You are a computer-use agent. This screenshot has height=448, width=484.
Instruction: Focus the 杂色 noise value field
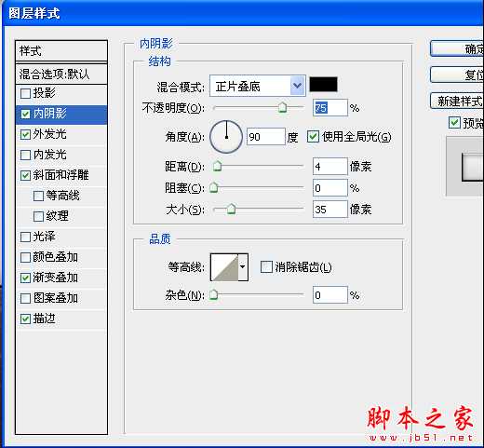click(330, 294)
